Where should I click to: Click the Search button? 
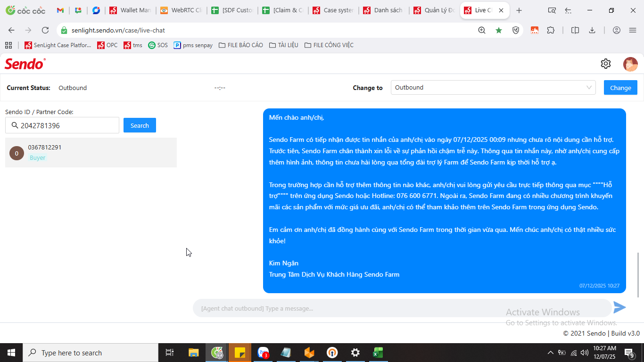pos(140,125)
